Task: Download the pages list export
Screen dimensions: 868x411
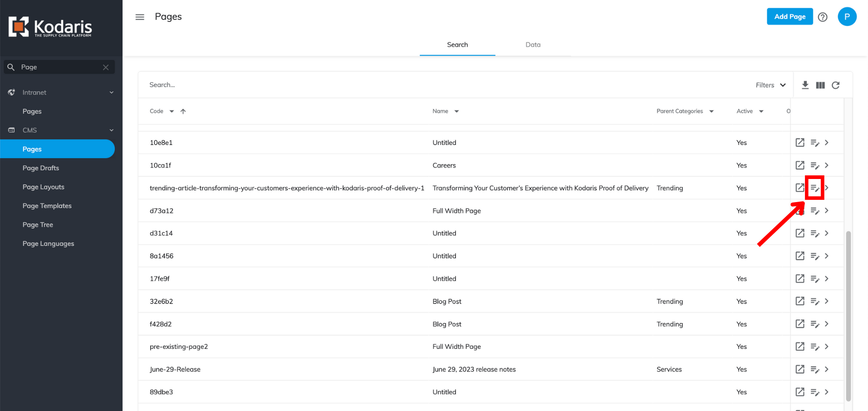Action: [x=805, y=85]
